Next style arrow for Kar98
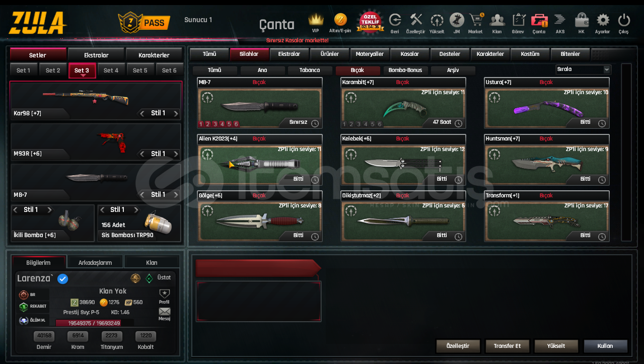This screenshot has height=364, width=644. coord(176,114)
